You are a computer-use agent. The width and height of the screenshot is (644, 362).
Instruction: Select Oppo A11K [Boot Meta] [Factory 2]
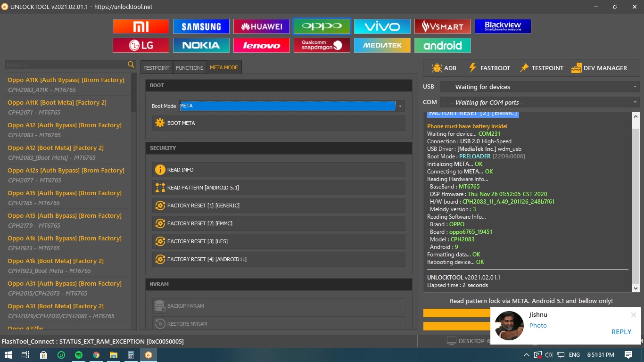(x=68, y=107)
